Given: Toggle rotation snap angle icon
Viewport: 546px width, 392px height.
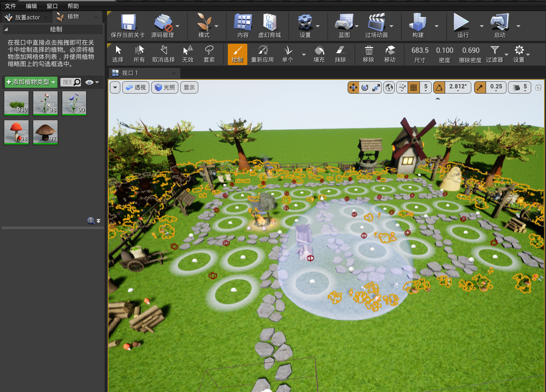Looking at the screenshot, I should click(x=439, y=87).
